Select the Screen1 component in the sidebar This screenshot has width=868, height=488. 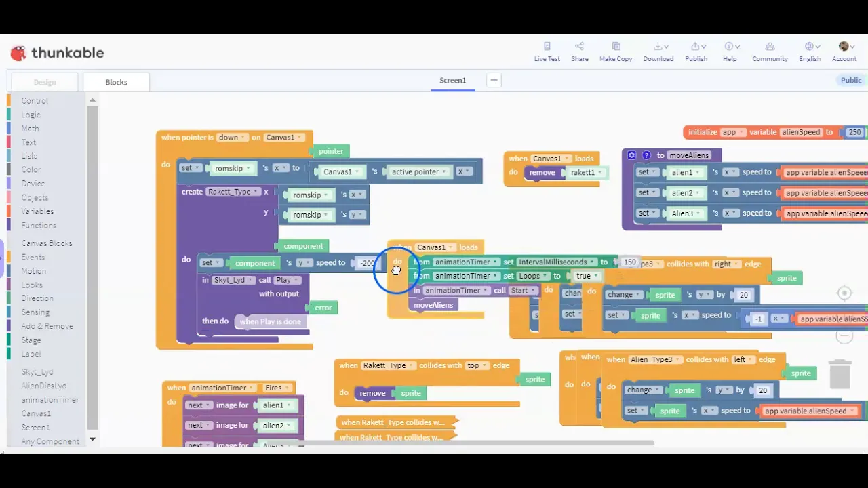click(36, 428)
